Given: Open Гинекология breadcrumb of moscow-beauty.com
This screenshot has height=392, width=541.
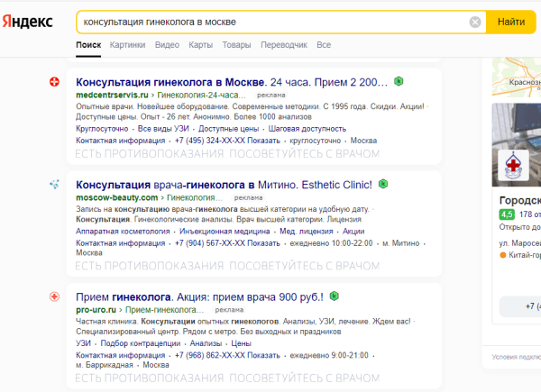Looking at the screenshot, I should 195,198.
